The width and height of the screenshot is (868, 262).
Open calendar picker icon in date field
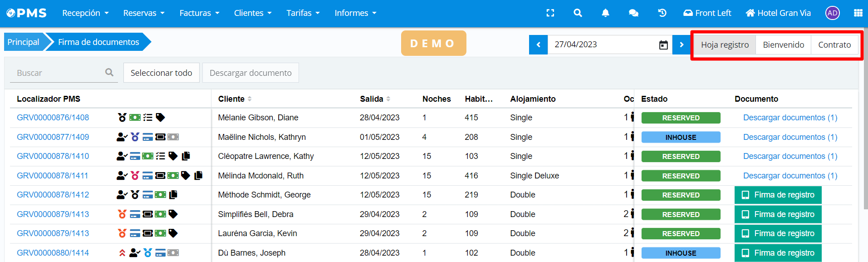663,45
